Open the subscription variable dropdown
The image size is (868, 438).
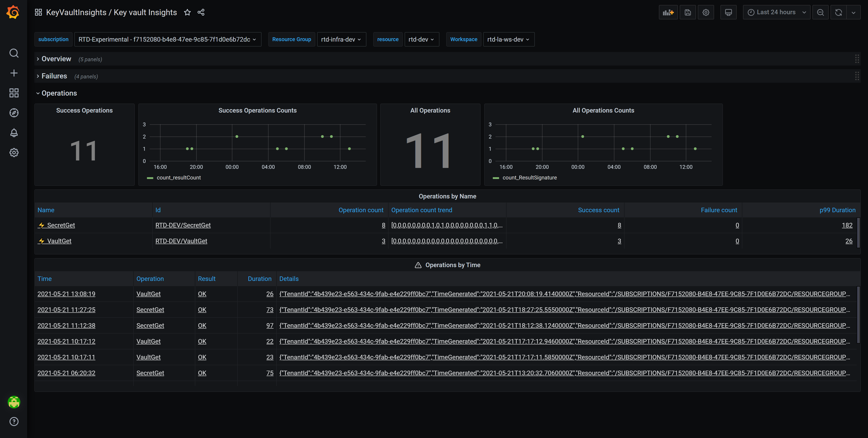[167, 39]
